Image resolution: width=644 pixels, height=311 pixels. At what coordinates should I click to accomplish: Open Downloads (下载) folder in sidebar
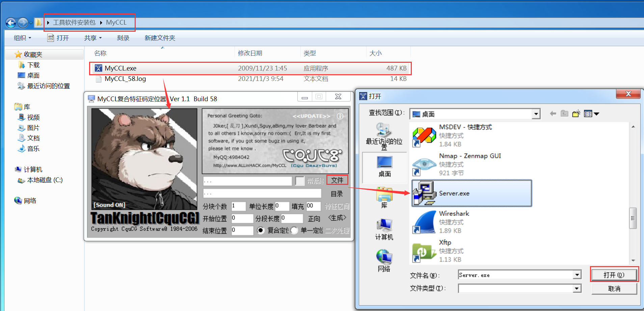coord(29,65)
